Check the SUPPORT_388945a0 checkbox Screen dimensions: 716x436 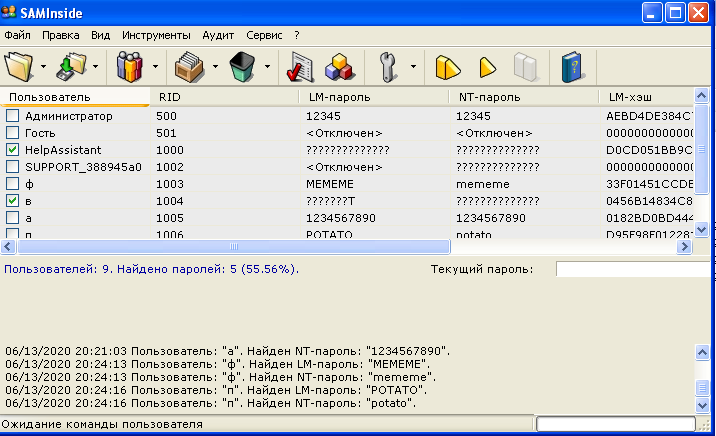(12, 167)
